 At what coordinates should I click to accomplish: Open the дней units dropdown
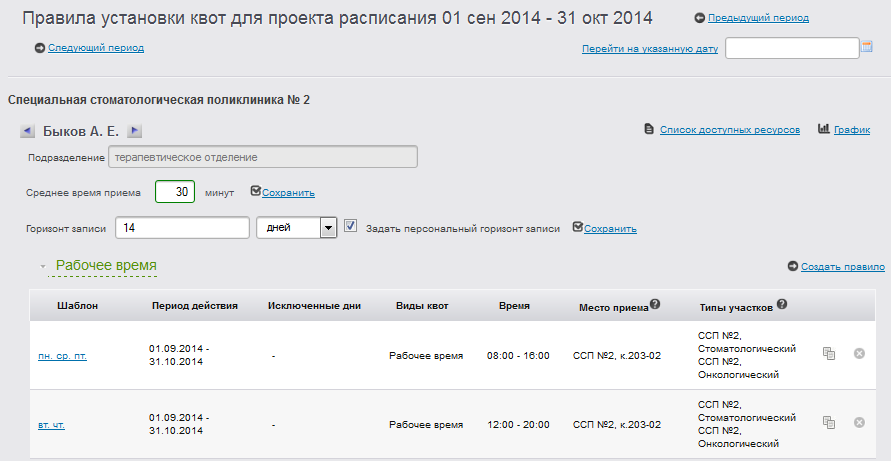297,227
